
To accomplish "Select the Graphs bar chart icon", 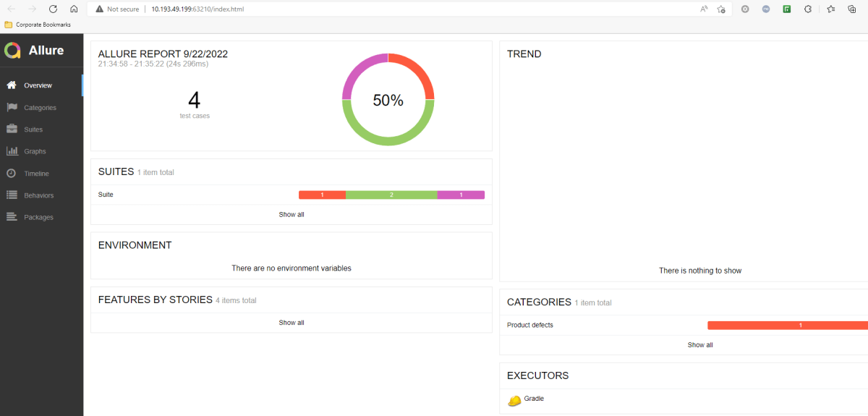I will pos(12,151).
